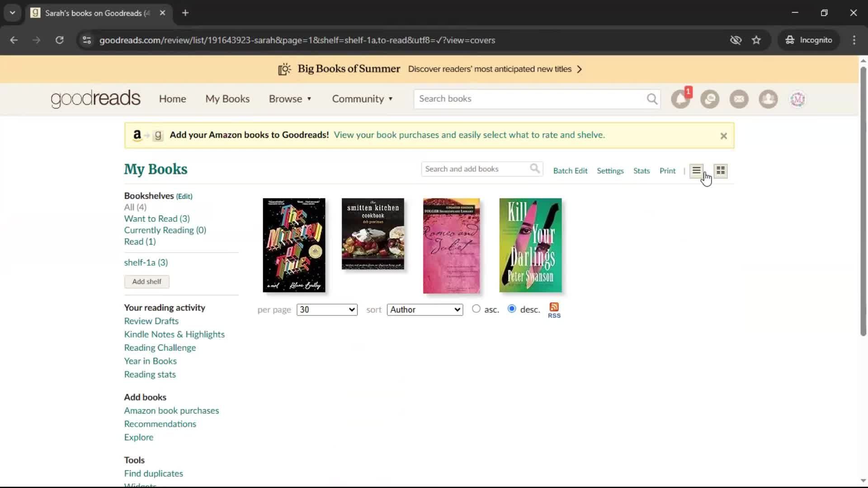Open The Ministry of Time cover
Screen dimensions: 868x488
294,245
